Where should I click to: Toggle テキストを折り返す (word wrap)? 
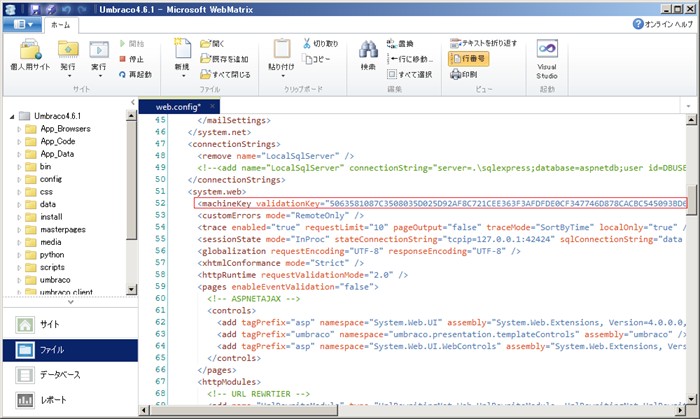click(483, 43)
